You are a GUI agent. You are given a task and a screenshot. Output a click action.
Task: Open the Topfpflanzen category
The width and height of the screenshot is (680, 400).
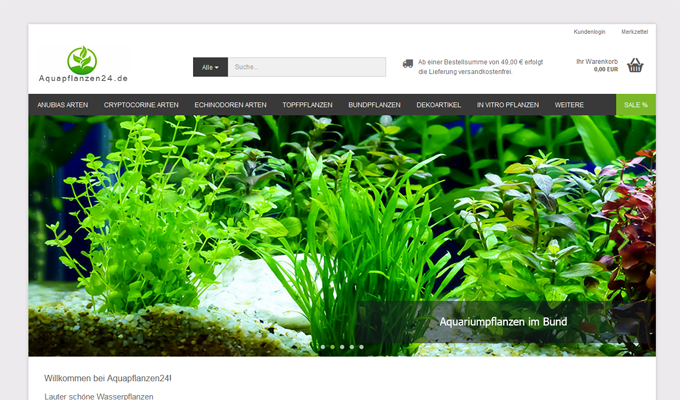point(307,105)
